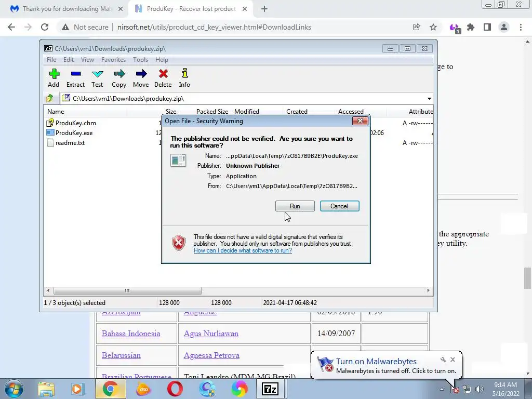Click the 7-Zip taskbar icon
Image resolution: width=532 pixels, height=399 pixels.
270,389
